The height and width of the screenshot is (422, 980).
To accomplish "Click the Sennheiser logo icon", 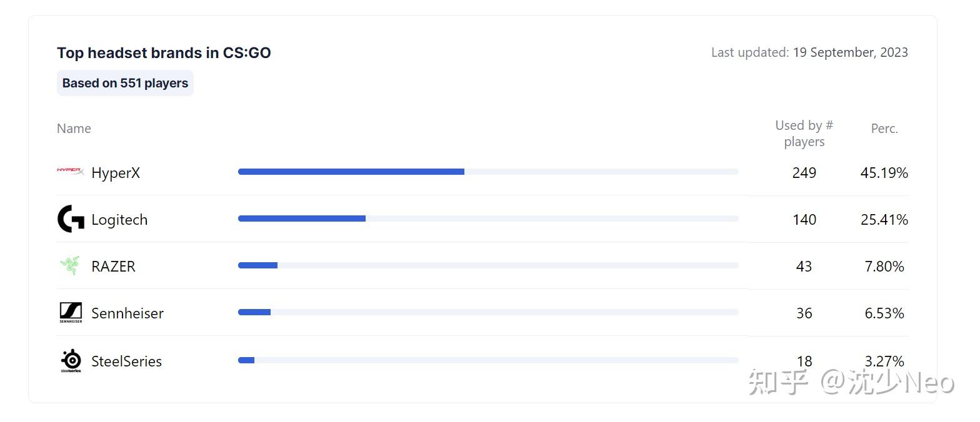I will coord(71,313).
